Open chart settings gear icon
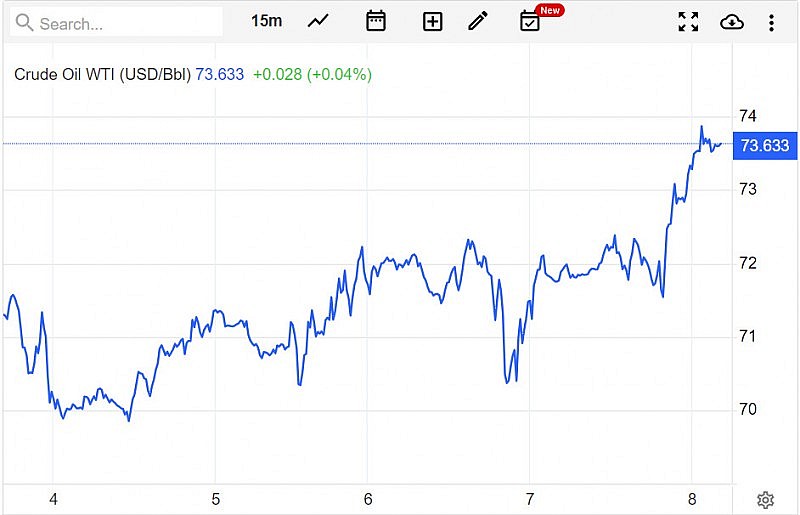The height and width of the screenshot is (515, 800). [766, 500]
